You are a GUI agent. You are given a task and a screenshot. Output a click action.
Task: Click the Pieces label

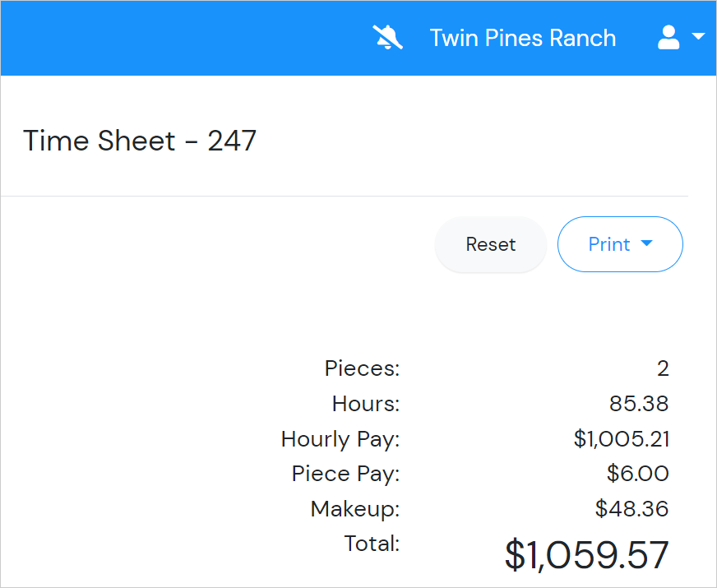[362, 368]
